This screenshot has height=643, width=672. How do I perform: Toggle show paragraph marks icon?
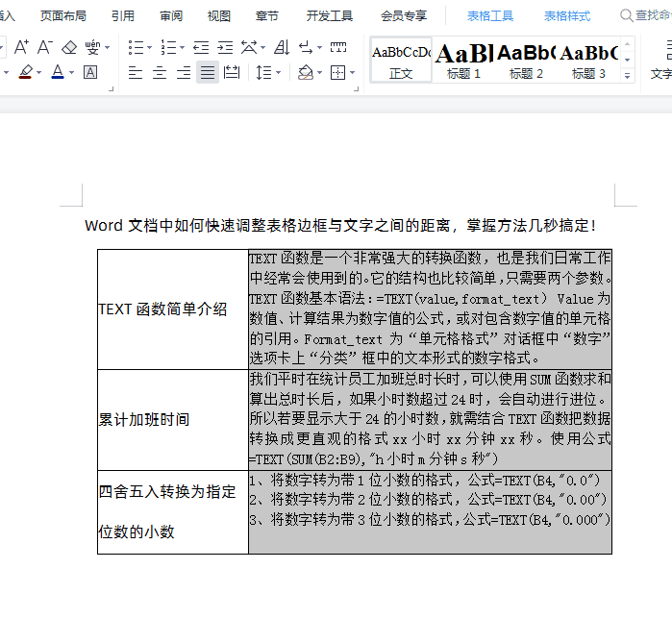[306, 47]
